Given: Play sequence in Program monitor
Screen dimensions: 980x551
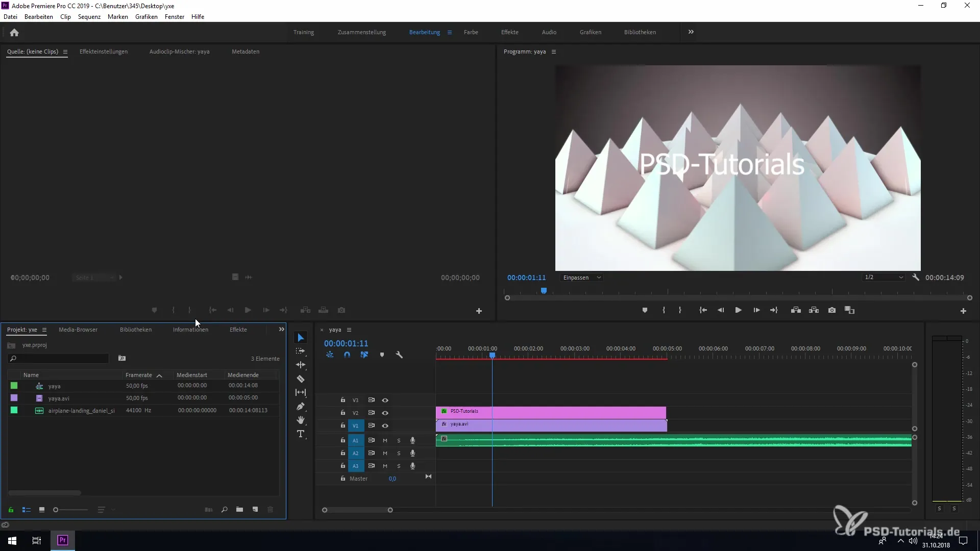Looking at the screenshot, I should (x=738, y=310).
